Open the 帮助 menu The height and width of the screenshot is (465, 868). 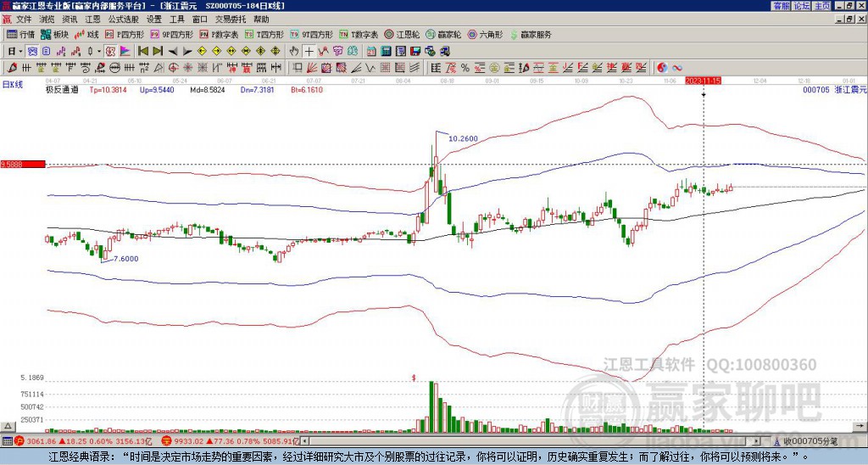click(x=261, y=20)
